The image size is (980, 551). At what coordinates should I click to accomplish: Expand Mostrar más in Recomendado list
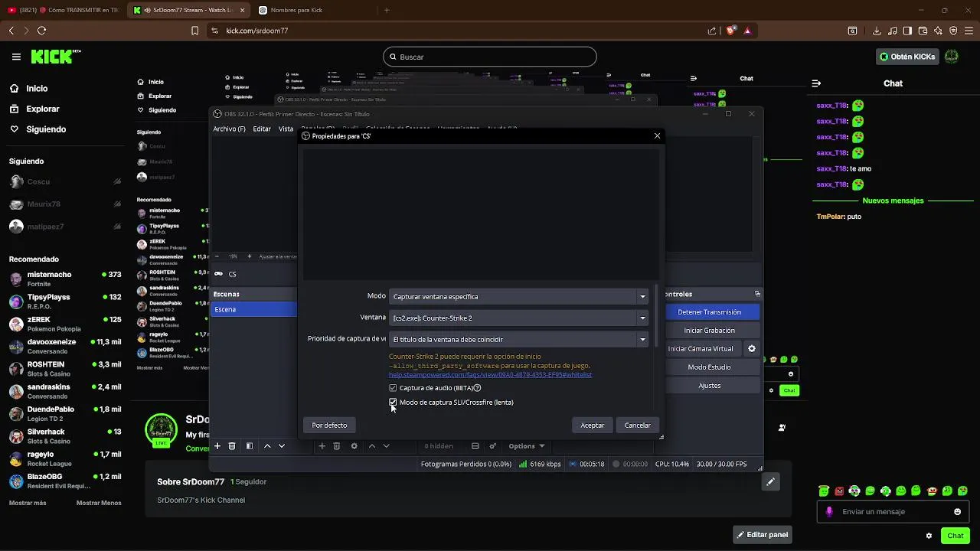pyautogui.click(x=28, y=503)
